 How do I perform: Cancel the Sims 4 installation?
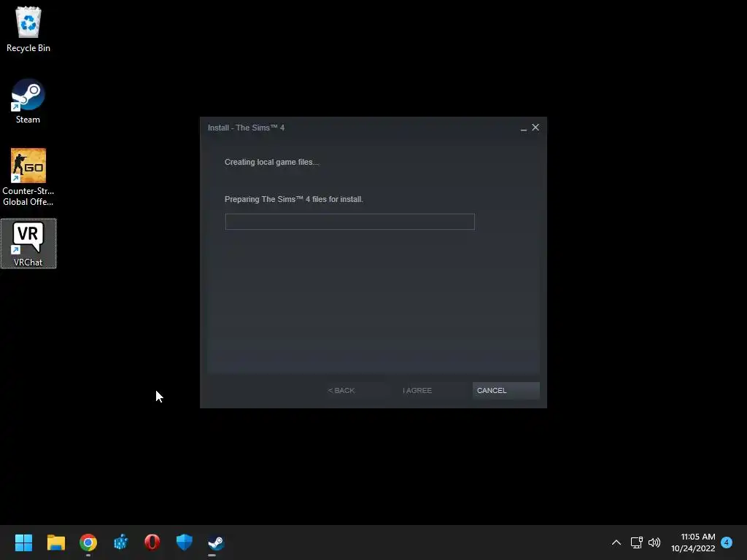click(x=506, y=391)
